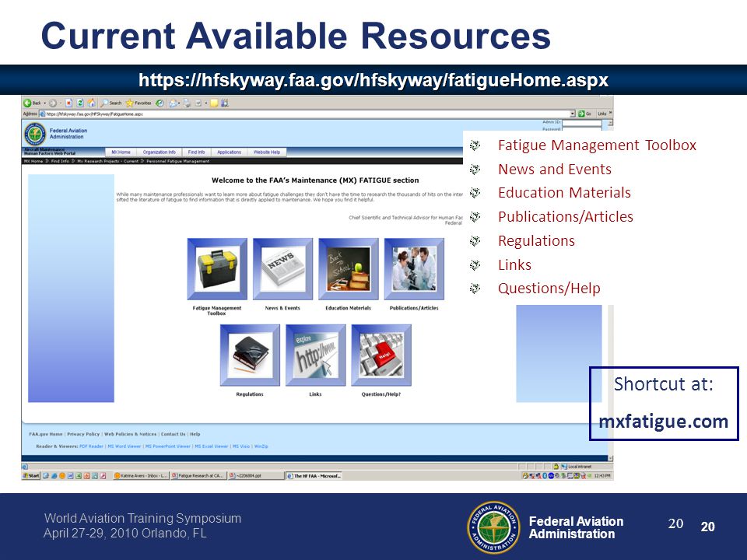Viewport: 747px width, 560px height.
Task: Click the yellow note toolbar icon
Action: (x=214, y=103)
